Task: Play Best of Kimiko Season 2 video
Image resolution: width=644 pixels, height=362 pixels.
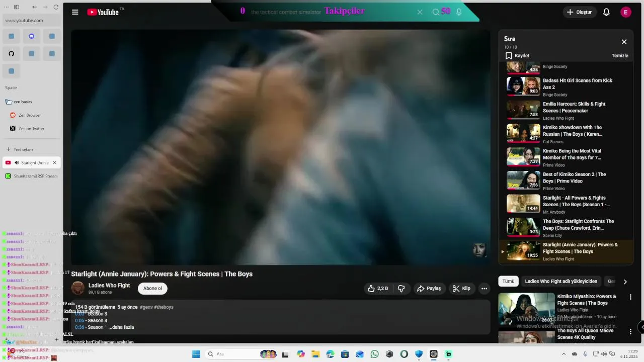Action: (567, 181)
